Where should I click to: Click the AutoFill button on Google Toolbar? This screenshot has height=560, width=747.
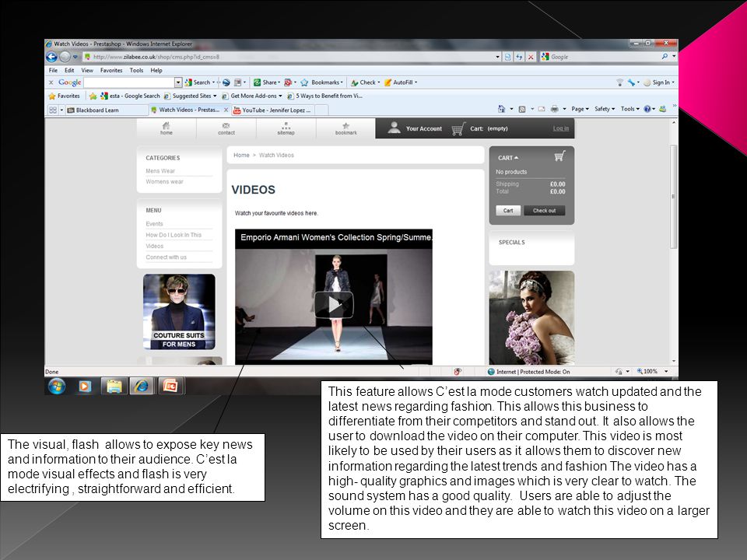[399, 82]
